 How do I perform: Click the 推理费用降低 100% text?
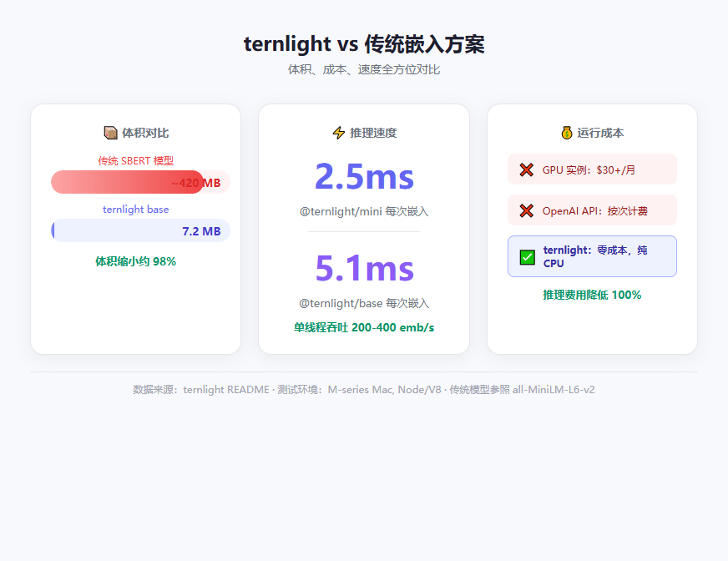pyautogui.click(x=592, y=295)
